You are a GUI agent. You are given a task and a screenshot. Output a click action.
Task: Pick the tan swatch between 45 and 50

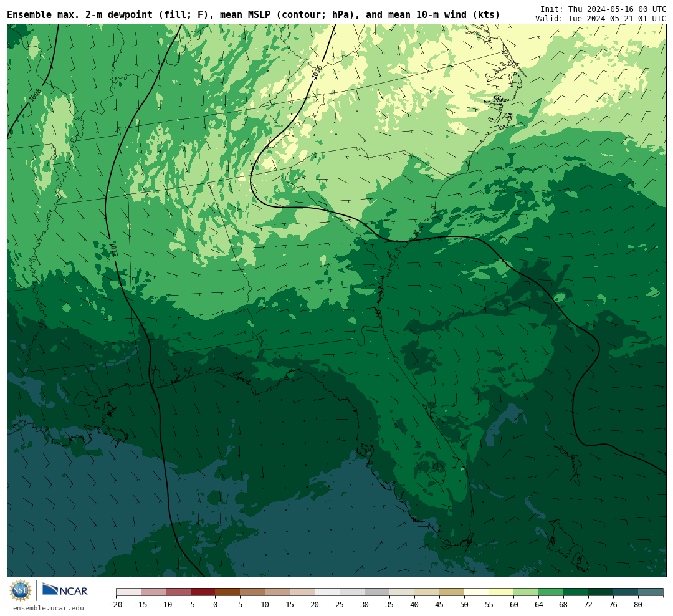pyautogui.click(x=452, y=592)
